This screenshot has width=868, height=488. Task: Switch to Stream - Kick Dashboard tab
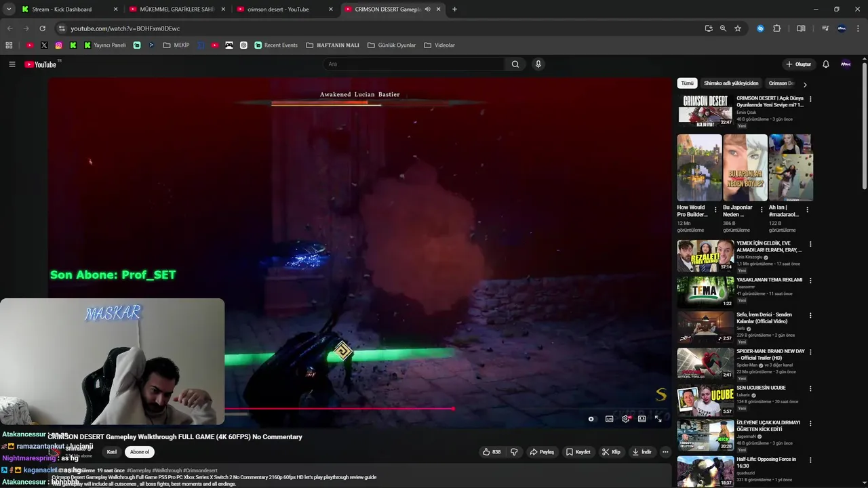coord(68,9)
